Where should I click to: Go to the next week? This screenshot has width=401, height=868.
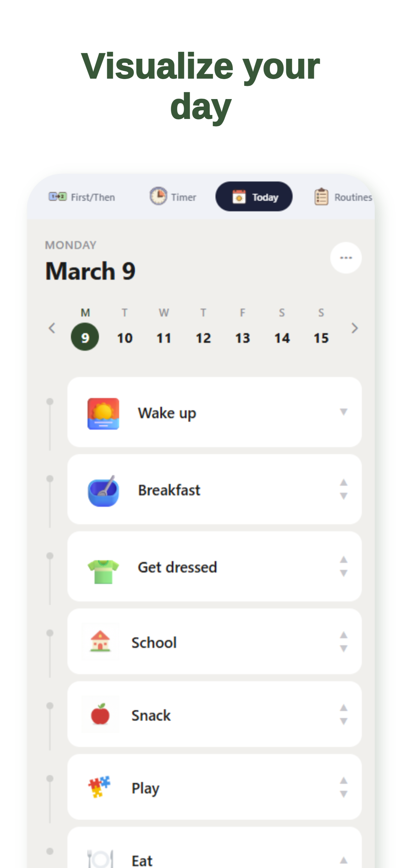pos(354,328)
